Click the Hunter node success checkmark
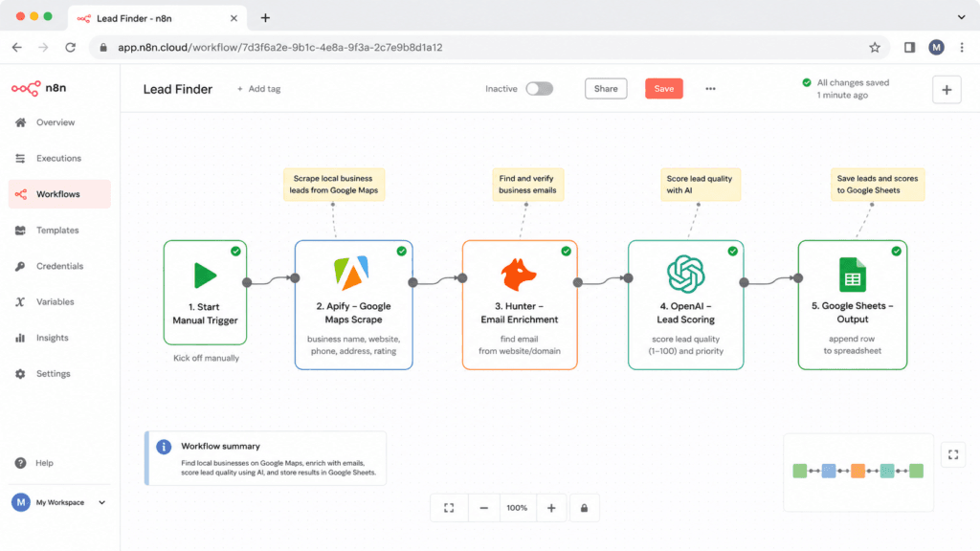 coord(567,252)
